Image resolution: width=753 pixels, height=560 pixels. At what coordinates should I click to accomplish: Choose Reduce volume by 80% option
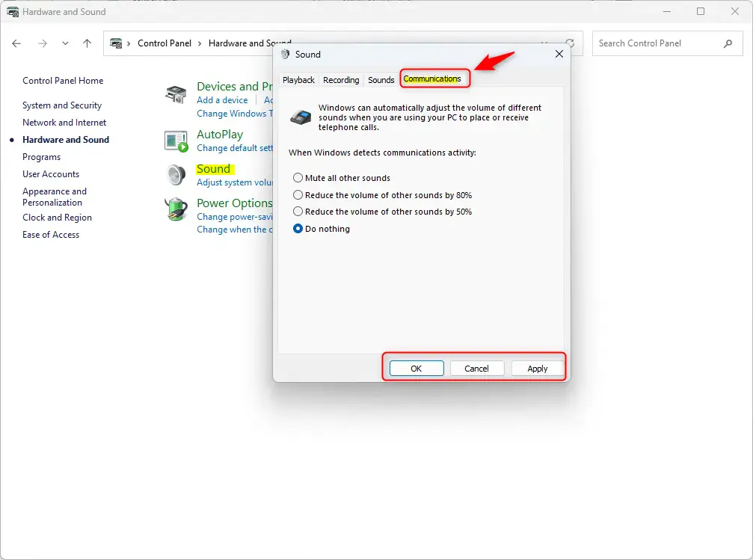coord(382,195)
